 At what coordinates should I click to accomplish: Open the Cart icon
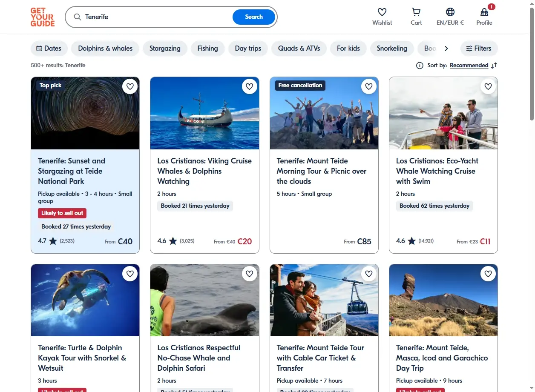pos(416,12)
